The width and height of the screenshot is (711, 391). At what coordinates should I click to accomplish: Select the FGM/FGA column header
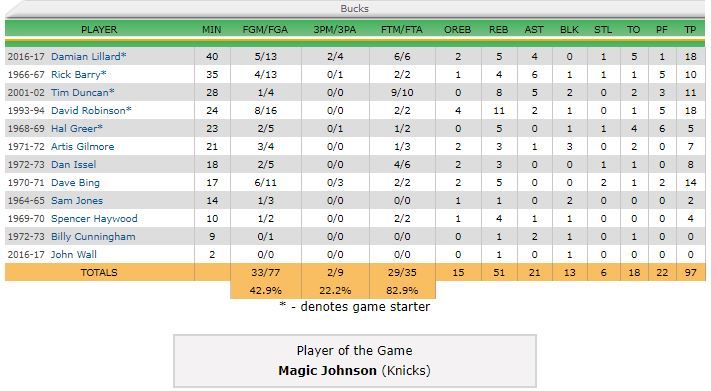pyautogui.click(x=265, y=30)
